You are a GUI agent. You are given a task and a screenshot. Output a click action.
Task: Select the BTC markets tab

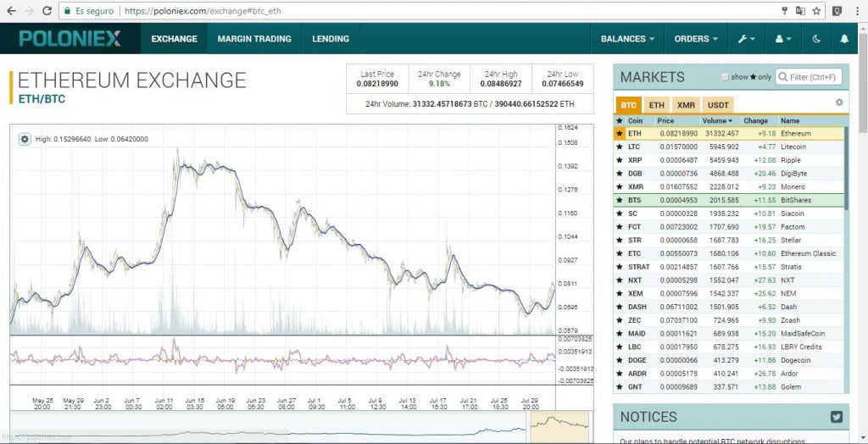tap(628, 104)
